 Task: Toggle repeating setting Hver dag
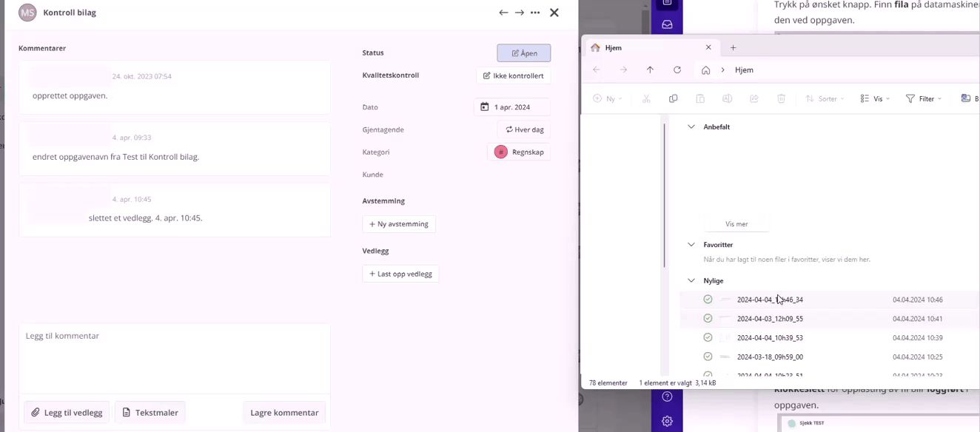coord(524,129)
